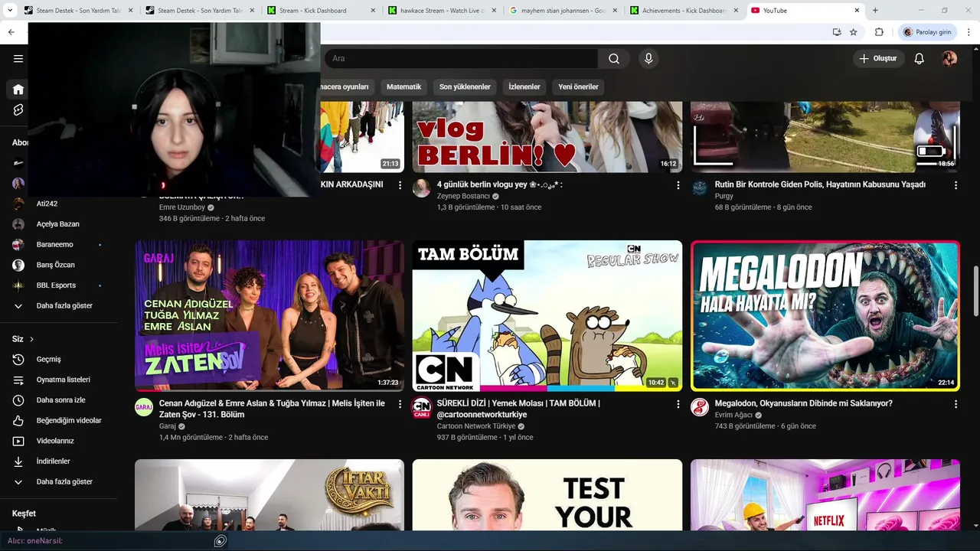The image size is (980, 551).
Task: Open browser extensions puzzle icon
Action: point(879,32)
